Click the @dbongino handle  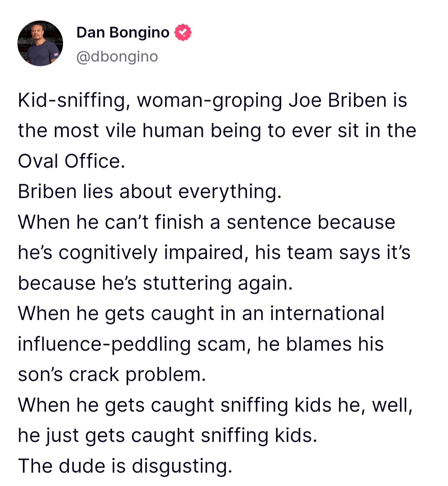117,57
